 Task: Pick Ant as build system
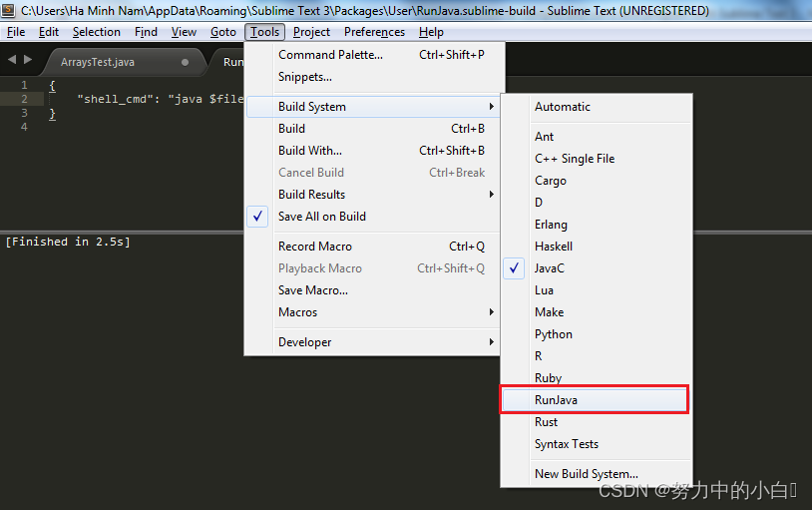pos(597,137)
